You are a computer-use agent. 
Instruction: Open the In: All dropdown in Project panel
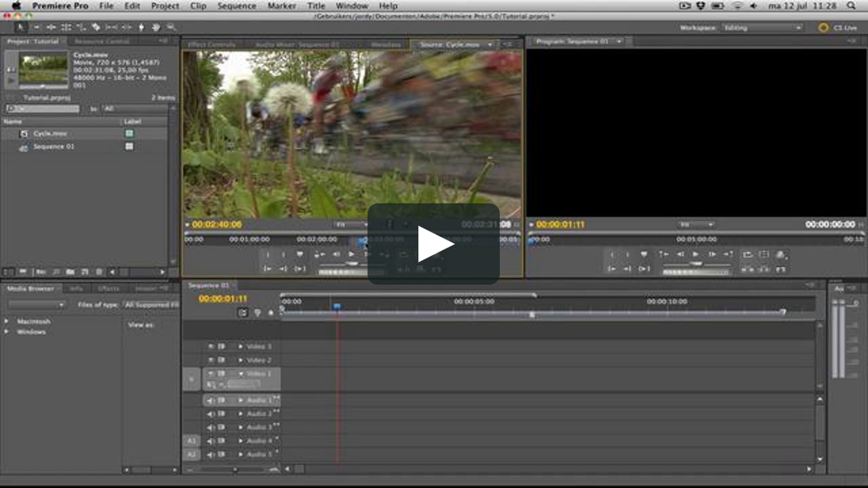[135, 108]
